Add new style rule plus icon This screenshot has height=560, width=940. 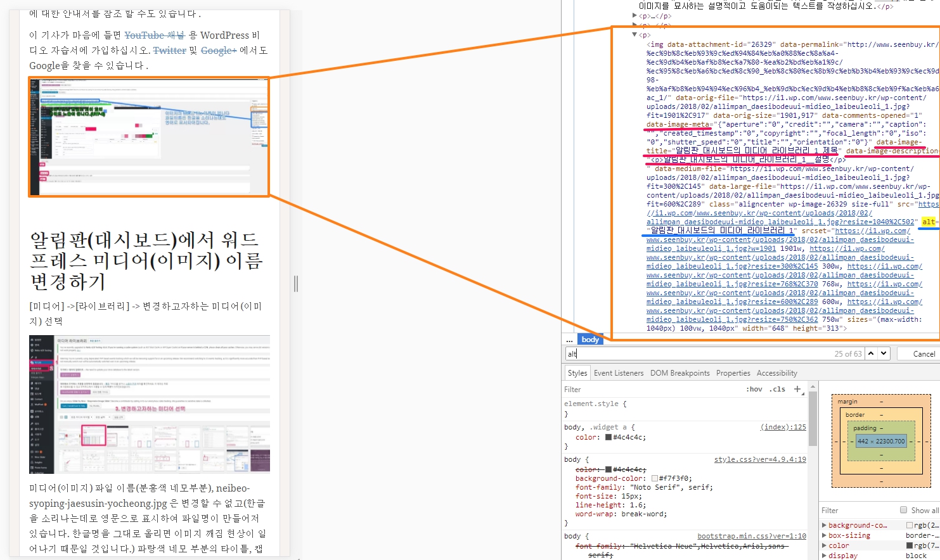coord(797,389)
